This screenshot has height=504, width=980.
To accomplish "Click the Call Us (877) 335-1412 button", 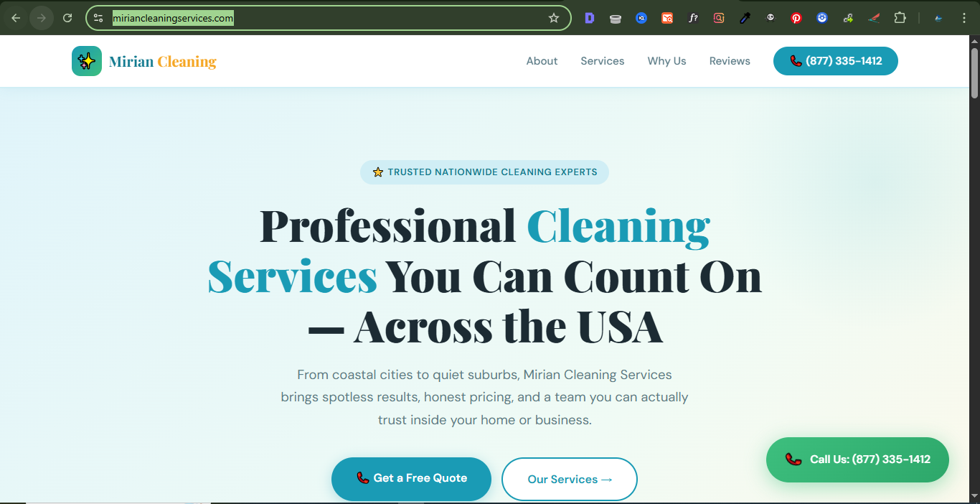I will pyautogui.click(x=857, y=459).
